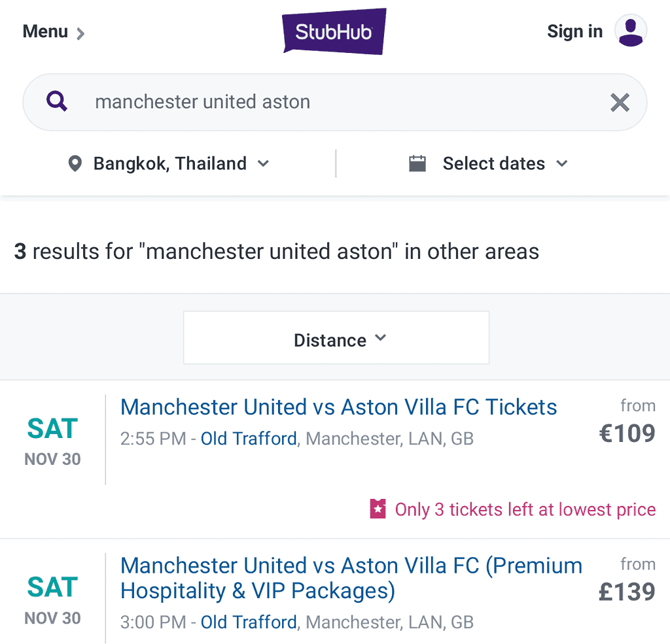
Task: Click the location pin icon
Action: tap(75, 163)
